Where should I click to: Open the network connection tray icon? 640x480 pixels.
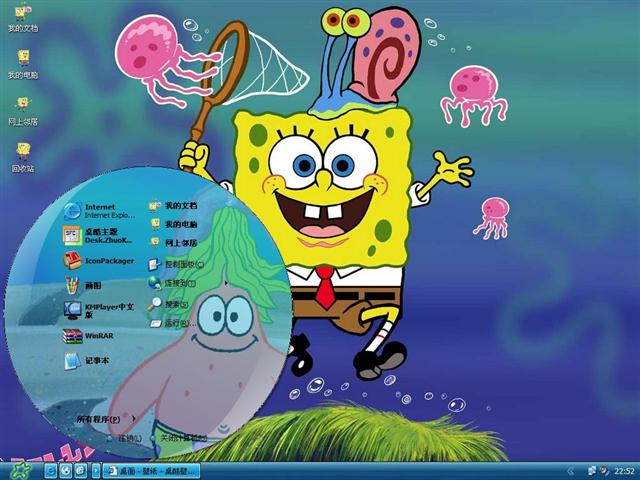[591, 471]
